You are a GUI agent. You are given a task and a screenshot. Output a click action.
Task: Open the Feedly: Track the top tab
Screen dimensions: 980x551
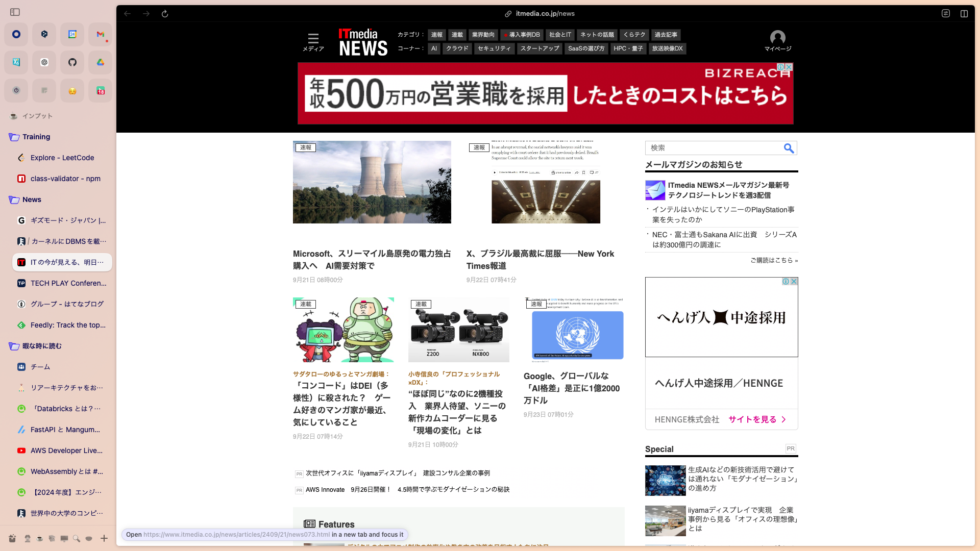[x=62, y=325]
